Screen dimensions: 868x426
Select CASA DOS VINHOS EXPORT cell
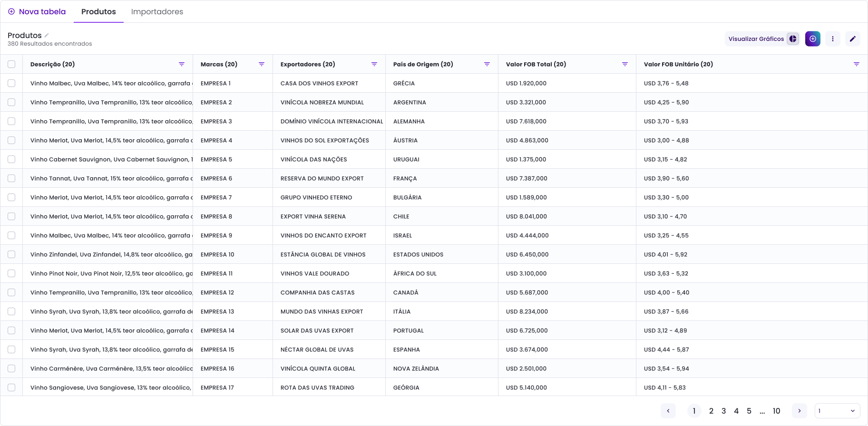pyautogui.click(x=329, y=83)
